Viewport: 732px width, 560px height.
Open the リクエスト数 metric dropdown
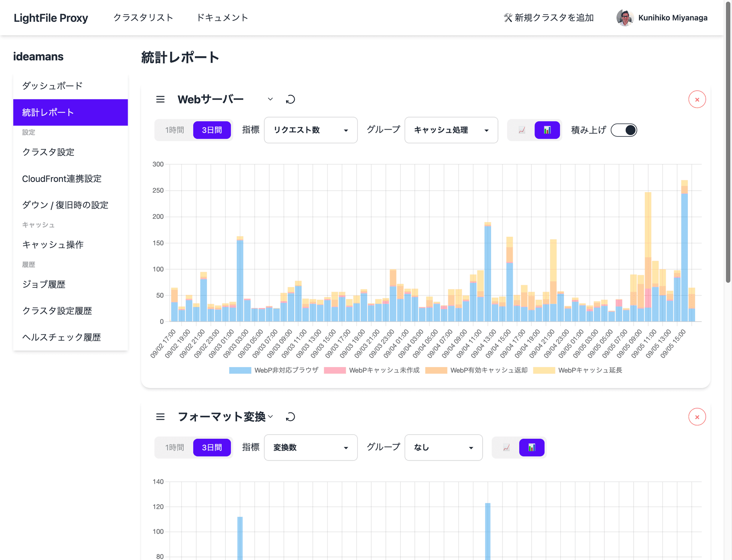[310, 130]
